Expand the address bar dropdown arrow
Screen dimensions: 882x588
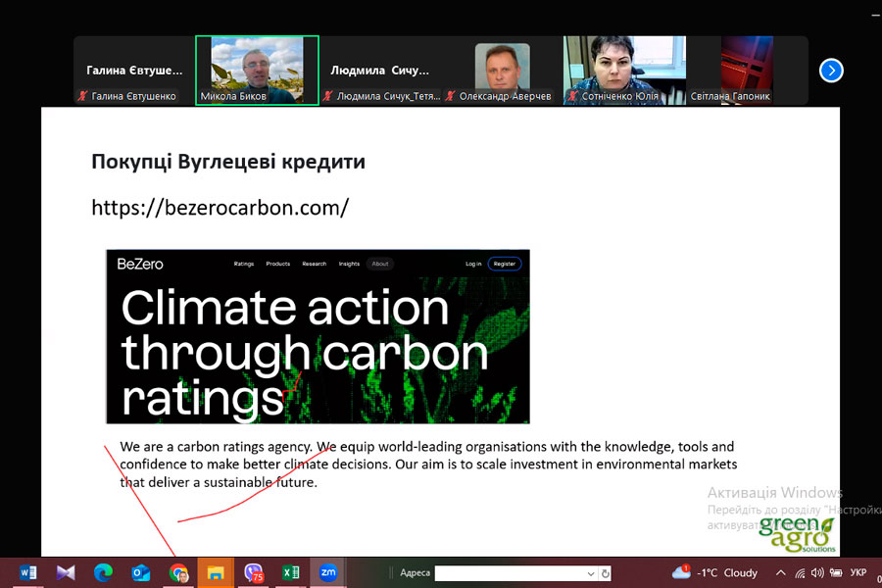coord(591,573)
